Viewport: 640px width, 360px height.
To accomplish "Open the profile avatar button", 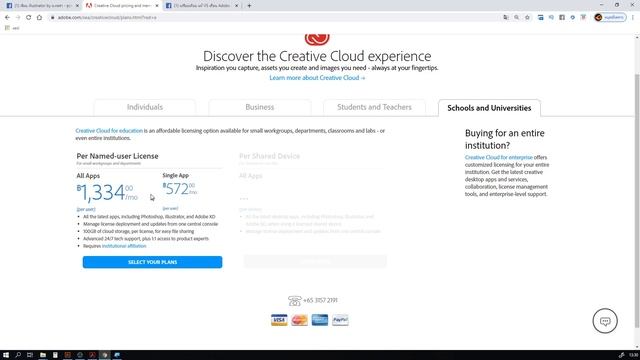I will (x=610, y=18).
